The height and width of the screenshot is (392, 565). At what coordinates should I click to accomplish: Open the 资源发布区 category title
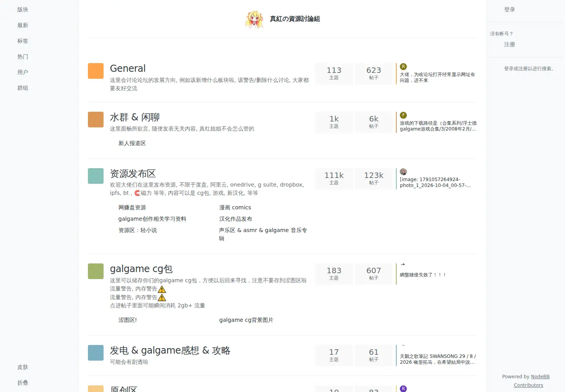133,174
